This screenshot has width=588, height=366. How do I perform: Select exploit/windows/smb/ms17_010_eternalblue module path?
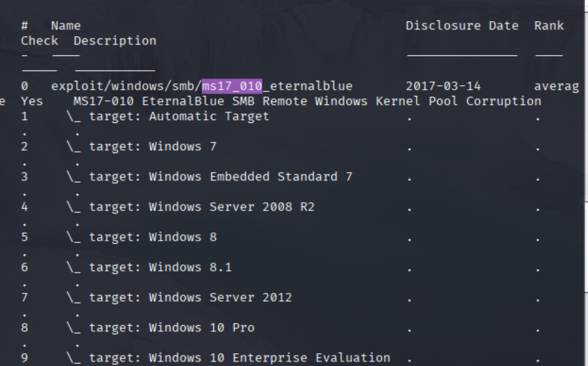tap(202, 86)
